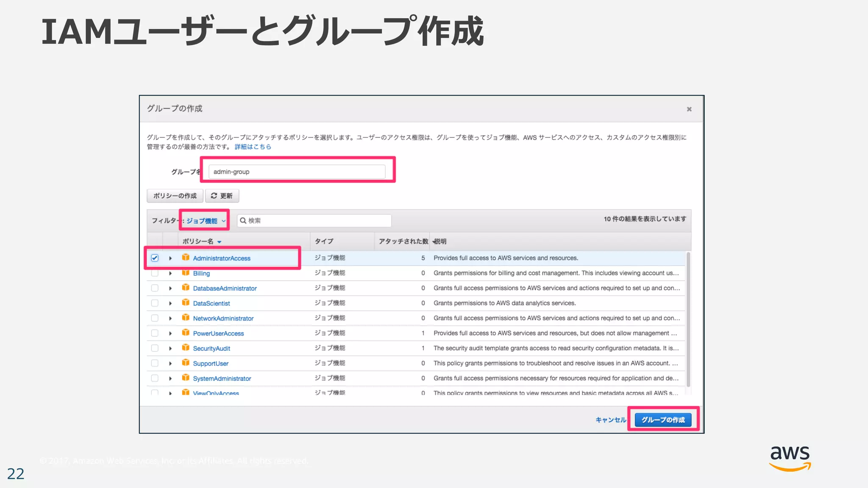Image resolution: width=868 pixels, height=488 pixels.
Task: Click the policy box icon next to Billing
Action: coord(186,273)
